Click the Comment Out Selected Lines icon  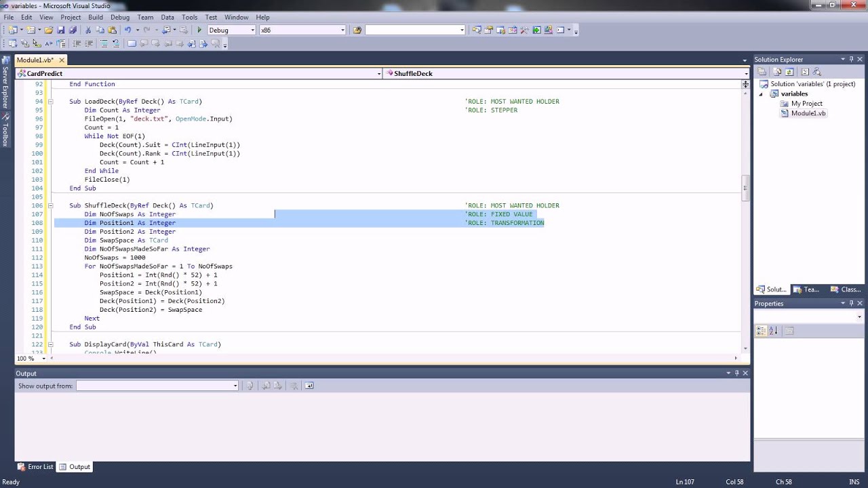point(104,43)
